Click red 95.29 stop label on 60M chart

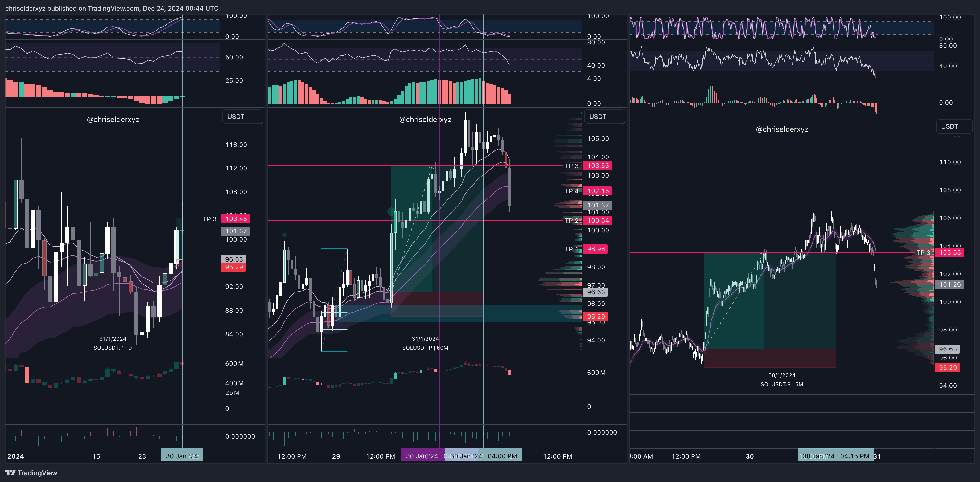coord(595,317)
